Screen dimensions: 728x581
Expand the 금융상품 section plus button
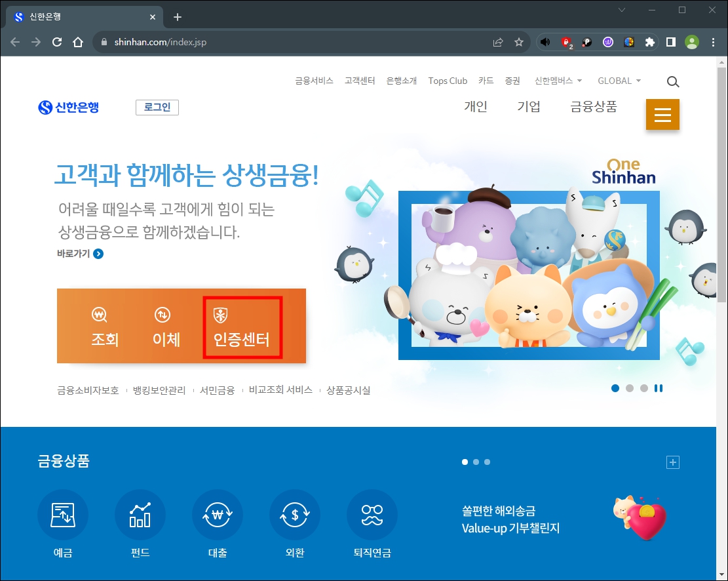click(x=673, y=462)
